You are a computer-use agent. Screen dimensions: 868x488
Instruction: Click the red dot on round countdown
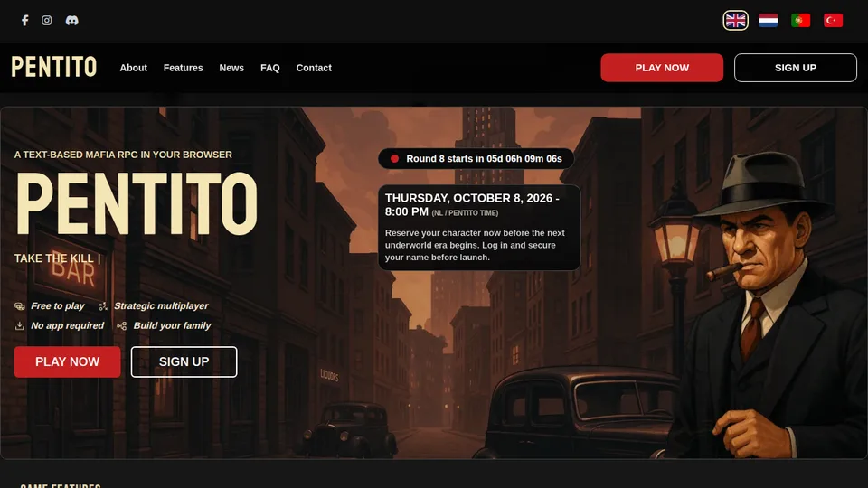pos(395,159)
